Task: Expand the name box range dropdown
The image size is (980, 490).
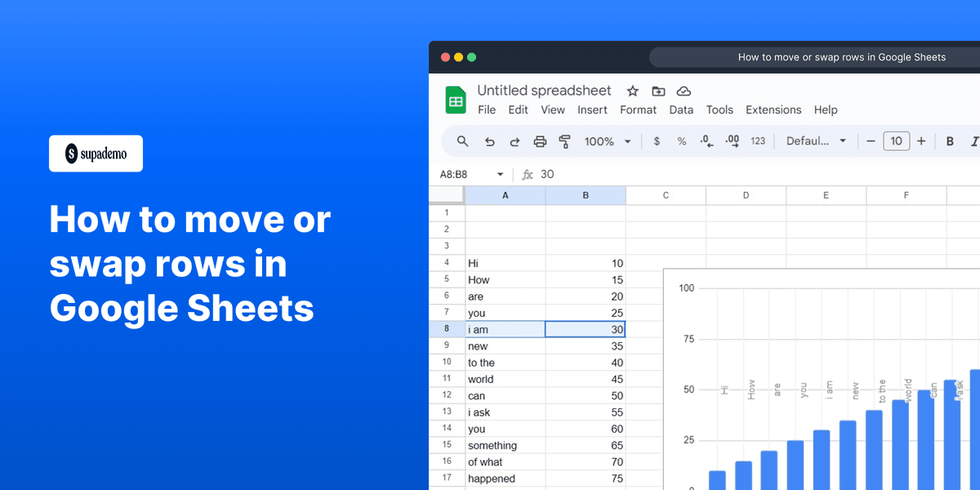Action: [500, 174]
